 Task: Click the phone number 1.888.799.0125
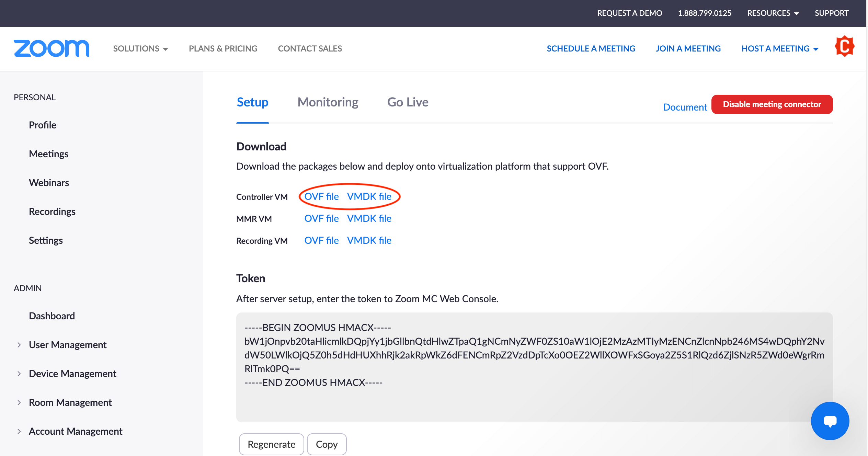click(x=705, y=13)
